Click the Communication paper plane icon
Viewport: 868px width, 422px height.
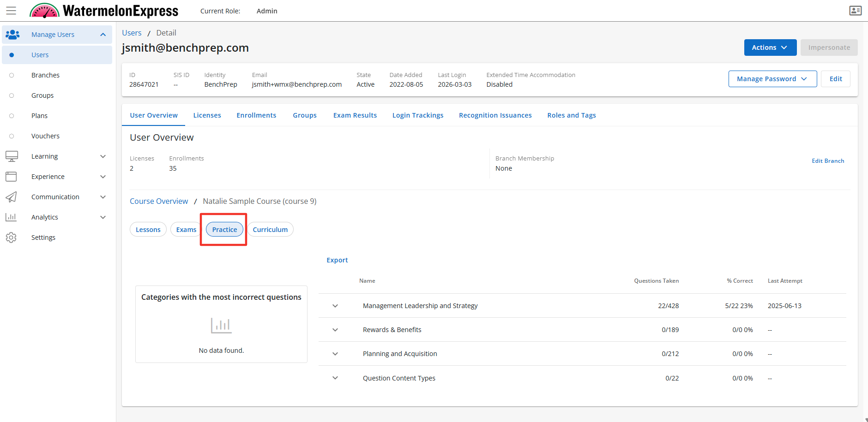pyautogui.click(x=12, y=197)
